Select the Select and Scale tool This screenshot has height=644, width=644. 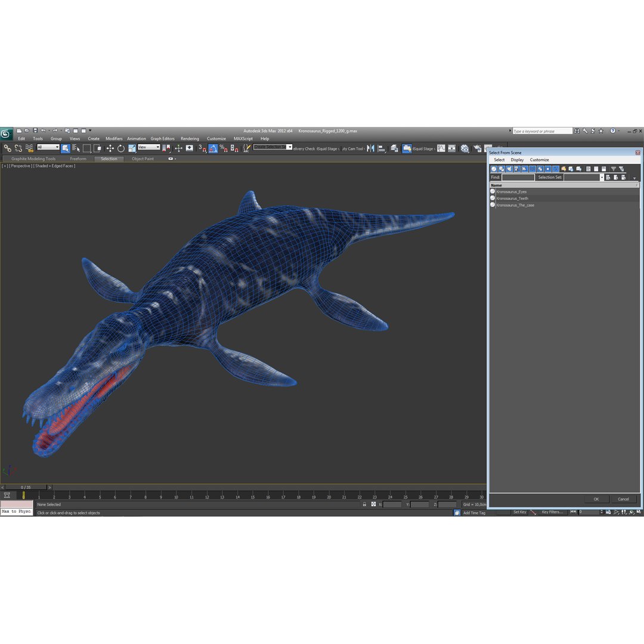pyautogui.click(x=132, y=148)
